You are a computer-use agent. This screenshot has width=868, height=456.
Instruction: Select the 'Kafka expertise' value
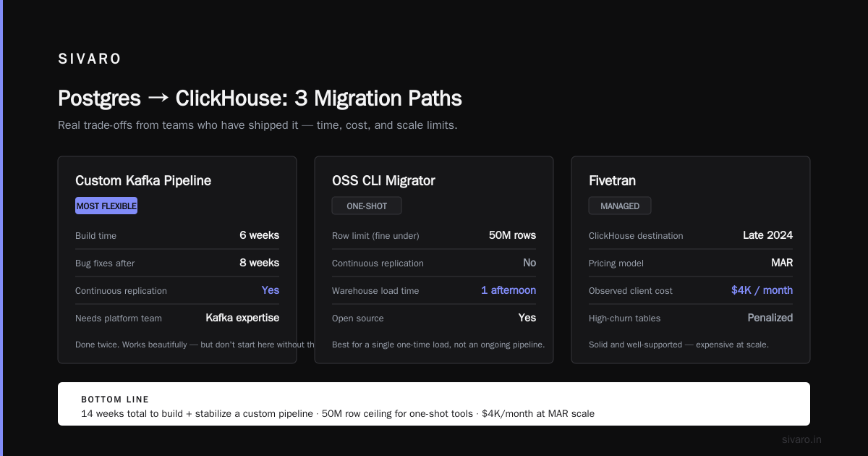(x=242, y=318)
